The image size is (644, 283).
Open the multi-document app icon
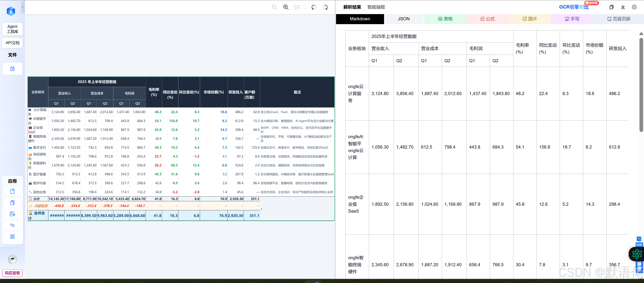[x=12, y=202]
